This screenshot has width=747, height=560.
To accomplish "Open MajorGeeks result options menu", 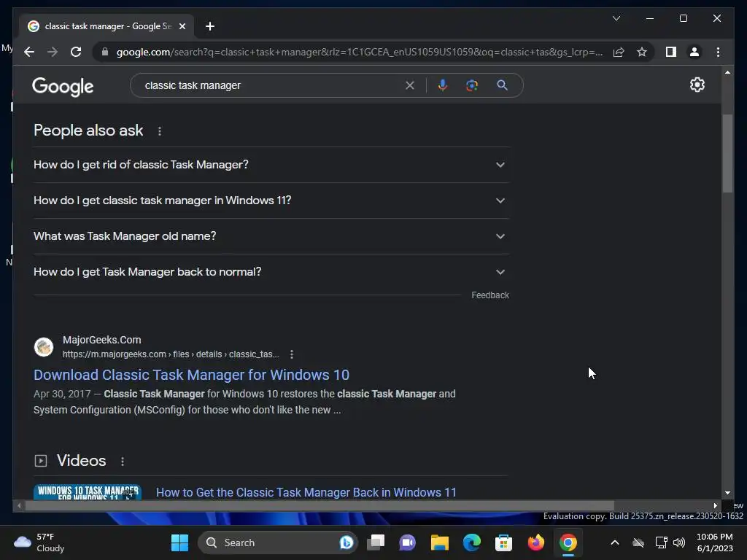I will [292, 354].
